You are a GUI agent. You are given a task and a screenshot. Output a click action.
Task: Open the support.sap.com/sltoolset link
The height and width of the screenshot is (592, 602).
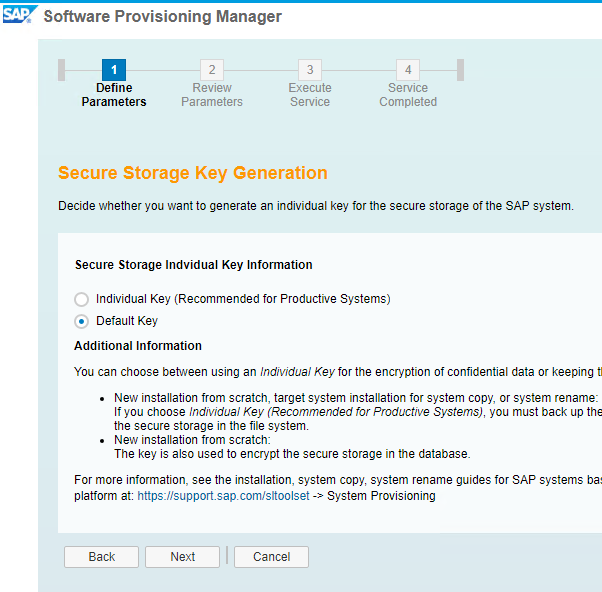coord(223,496)
